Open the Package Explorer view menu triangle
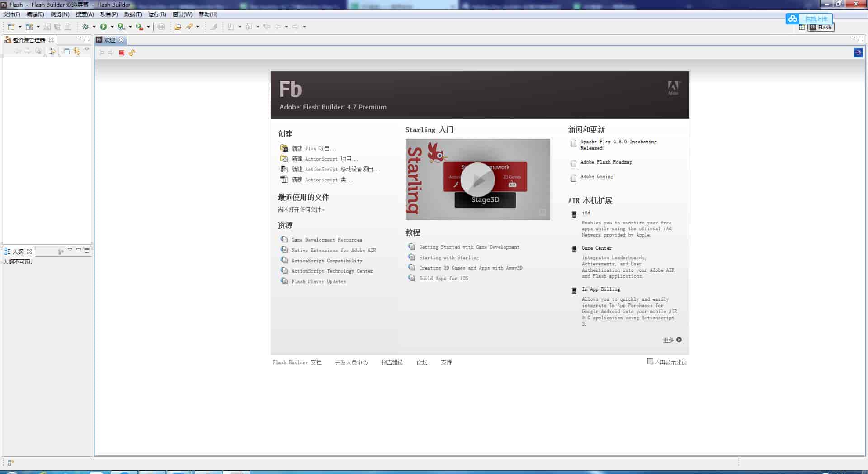Screen dimensions: 868x474 [x=86, y=50]
